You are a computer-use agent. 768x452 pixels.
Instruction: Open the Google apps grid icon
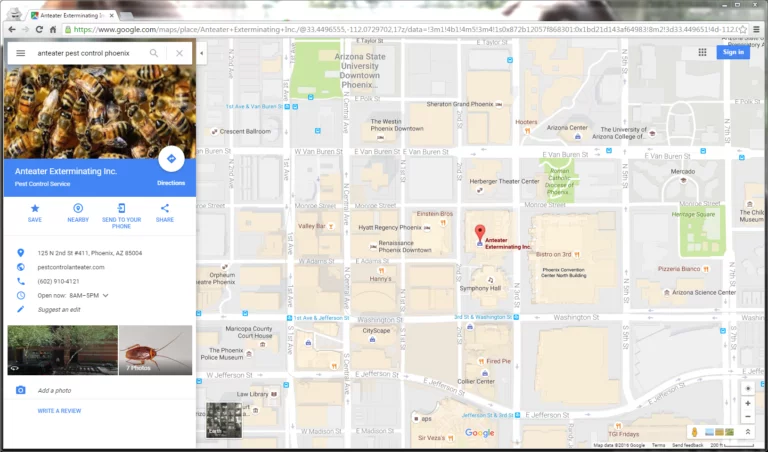(x=702, y=52)
